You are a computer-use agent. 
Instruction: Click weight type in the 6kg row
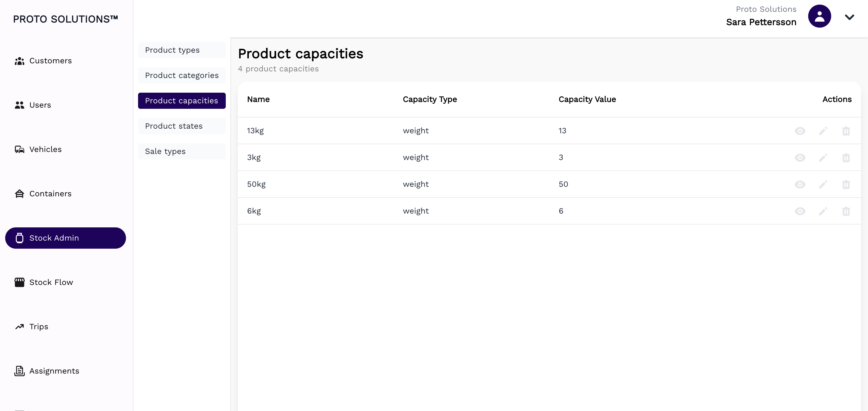tap(416, 211)
